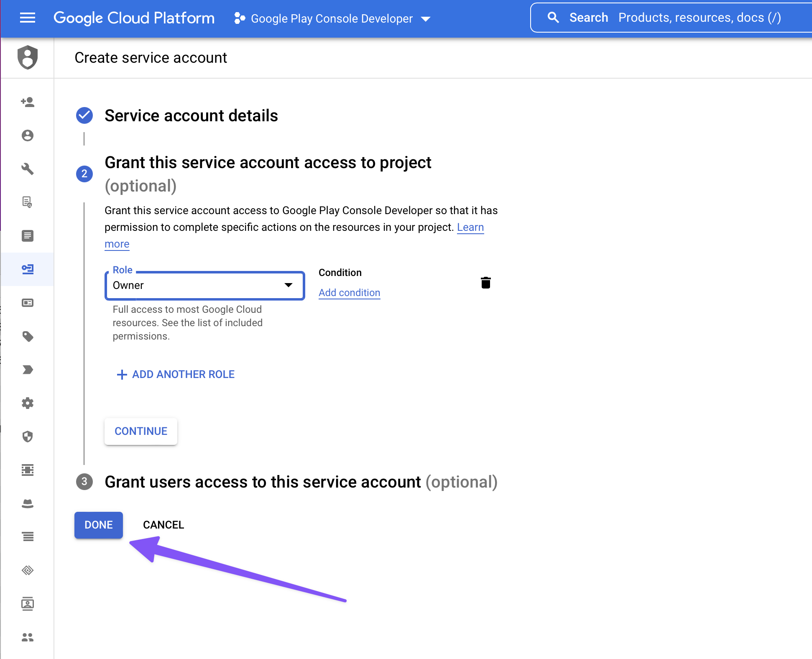Click the blue DONE button
812x659 pixels.
pos(99,525)
